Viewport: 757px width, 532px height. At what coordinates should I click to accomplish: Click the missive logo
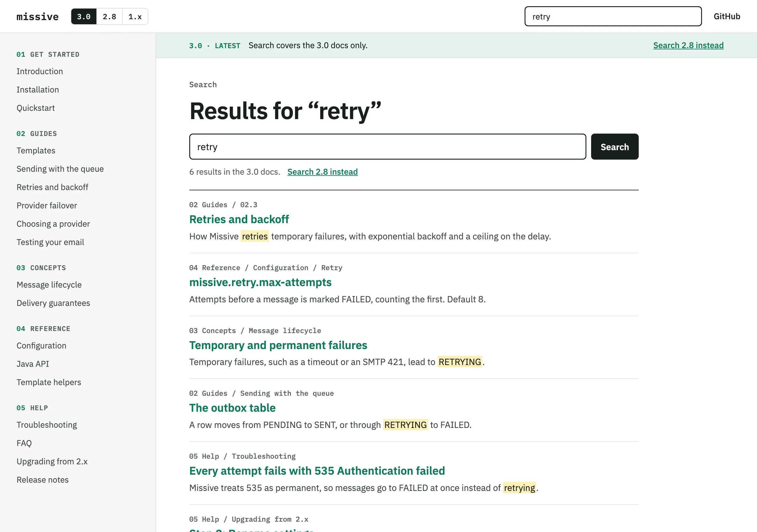[x=38, y=17]
